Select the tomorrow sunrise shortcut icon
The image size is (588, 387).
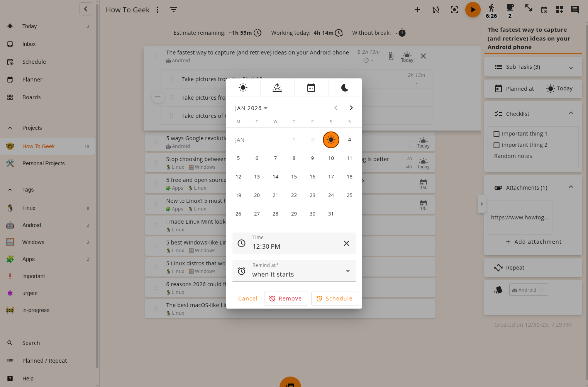click(277, 88)
